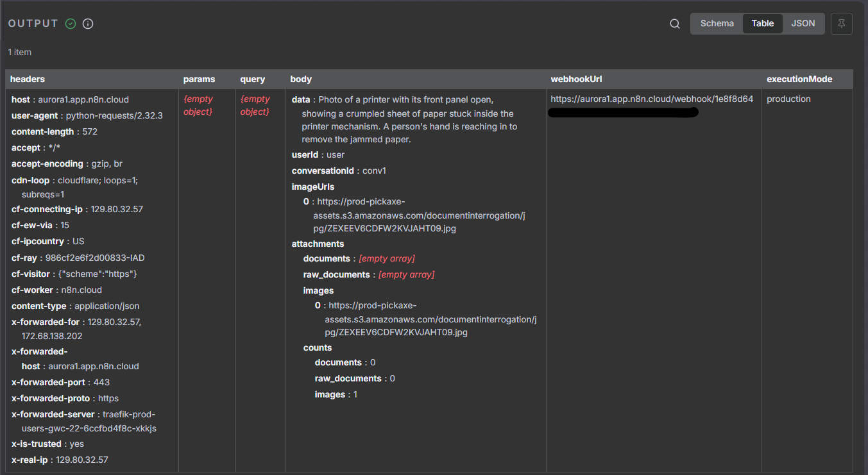
Task: Click the user-agent python-requests value
Action: pos(114,116)
